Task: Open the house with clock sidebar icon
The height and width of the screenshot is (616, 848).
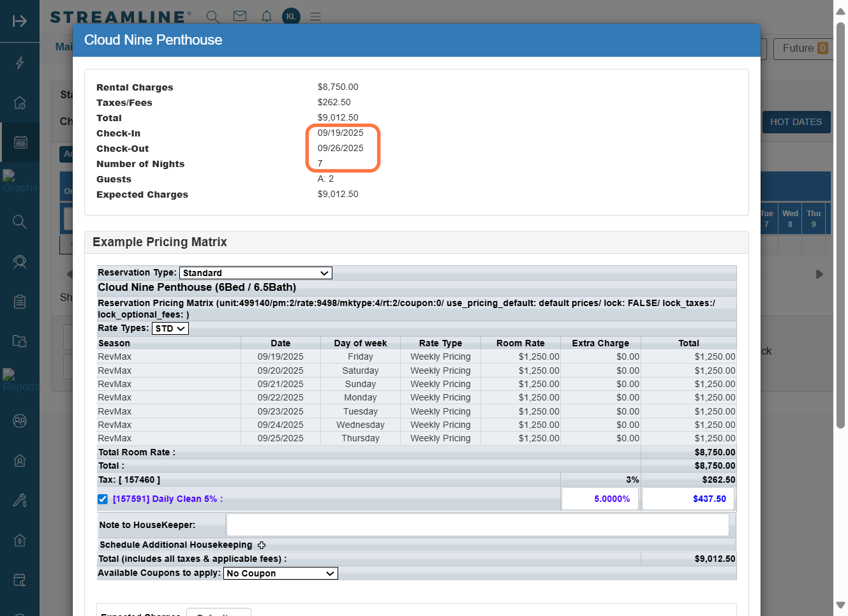Action: (x=20, y=102)
